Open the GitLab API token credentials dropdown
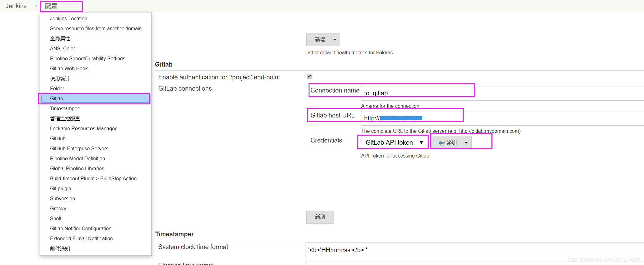 394,142
